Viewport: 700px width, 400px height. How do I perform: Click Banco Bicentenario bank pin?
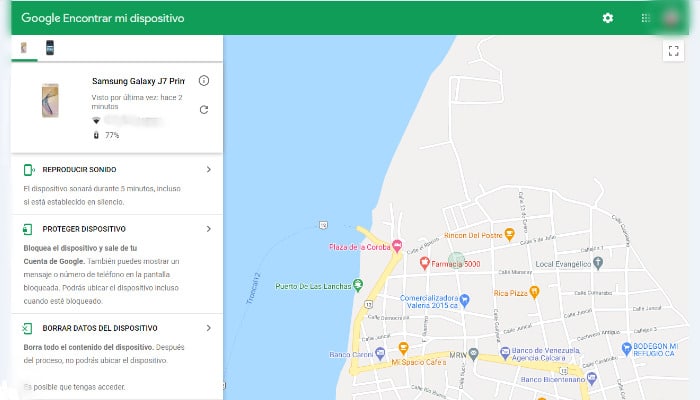tap(592, 379)
